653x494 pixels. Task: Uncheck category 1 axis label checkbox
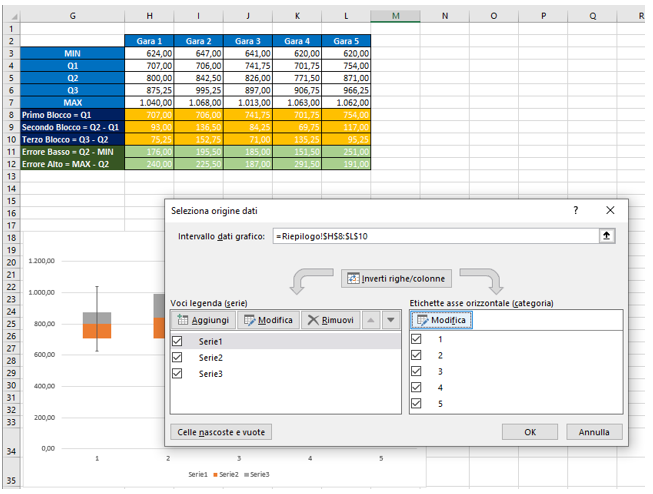(417, 339)
